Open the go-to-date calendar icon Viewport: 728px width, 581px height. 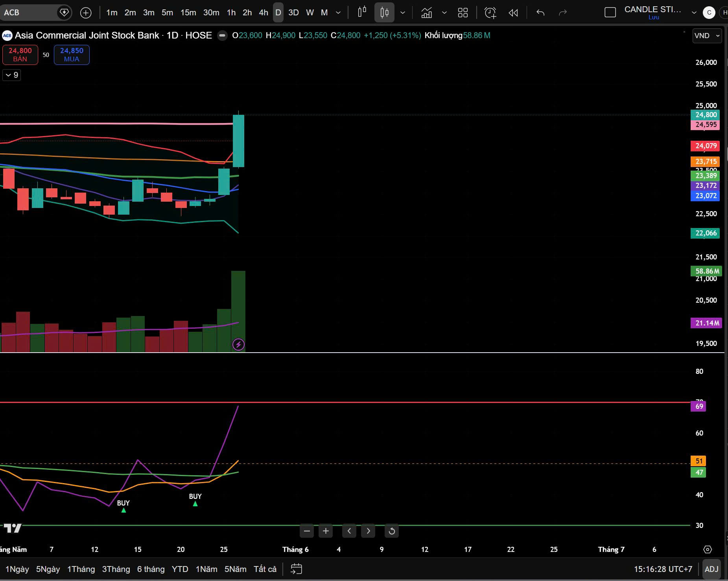pos(296,569)
